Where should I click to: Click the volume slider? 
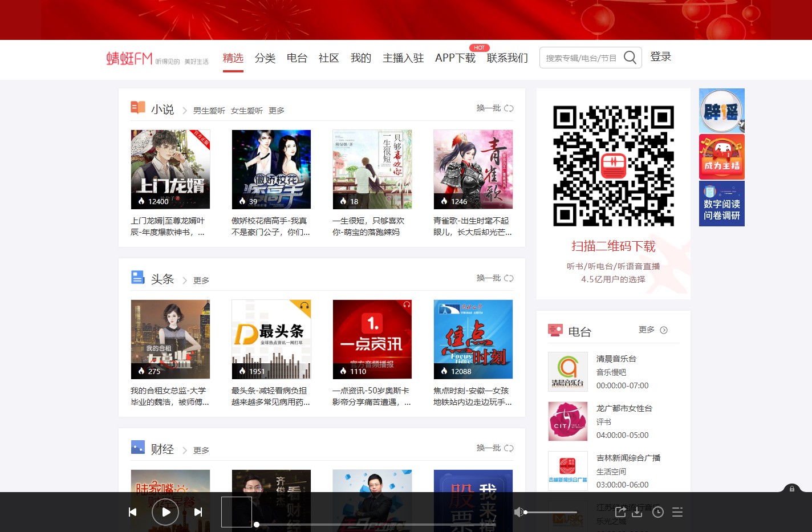pyautogui.click(x=551, y=512)
